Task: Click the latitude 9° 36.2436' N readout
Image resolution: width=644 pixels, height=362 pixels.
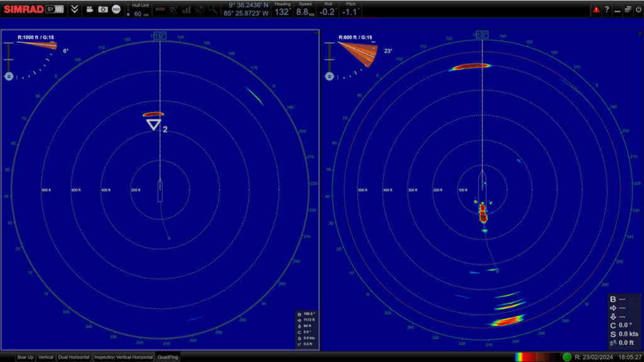Action: tap(248, 5)
